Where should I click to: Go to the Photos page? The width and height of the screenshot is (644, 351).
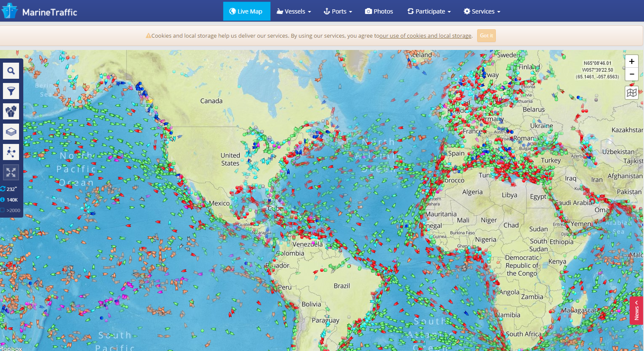point(379,11)
